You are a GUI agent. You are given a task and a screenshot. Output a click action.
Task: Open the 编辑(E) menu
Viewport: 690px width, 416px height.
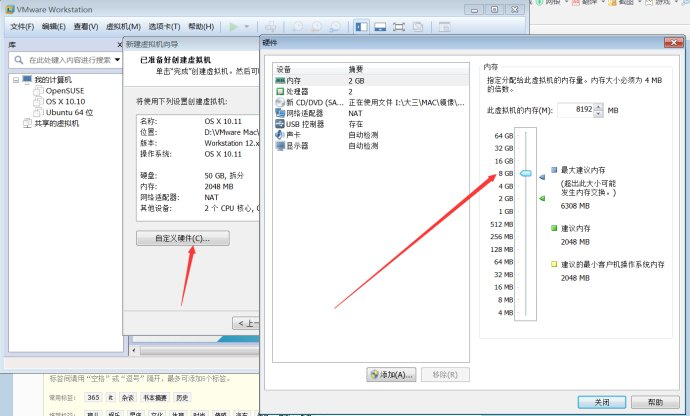click(x=54, y=27)
